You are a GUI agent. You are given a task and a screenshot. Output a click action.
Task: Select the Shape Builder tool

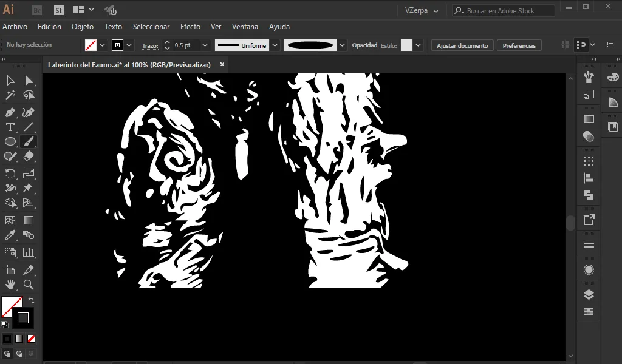[x=10, y=203]
